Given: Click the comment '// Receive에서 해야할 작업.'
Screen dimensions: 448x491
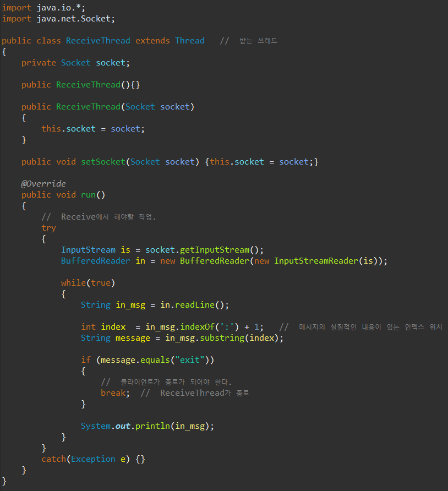Looking at the screenshot, I should click(x=99, y=217).
